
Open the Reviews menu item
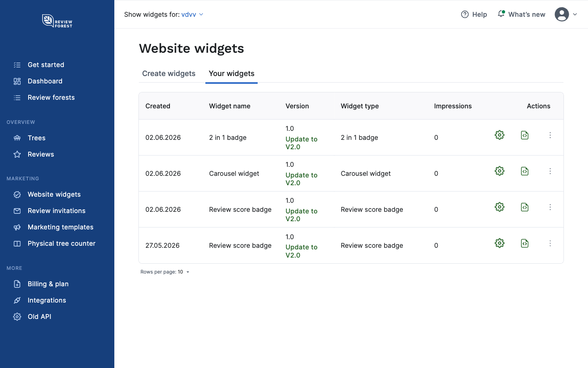click(x=41, y=155)
